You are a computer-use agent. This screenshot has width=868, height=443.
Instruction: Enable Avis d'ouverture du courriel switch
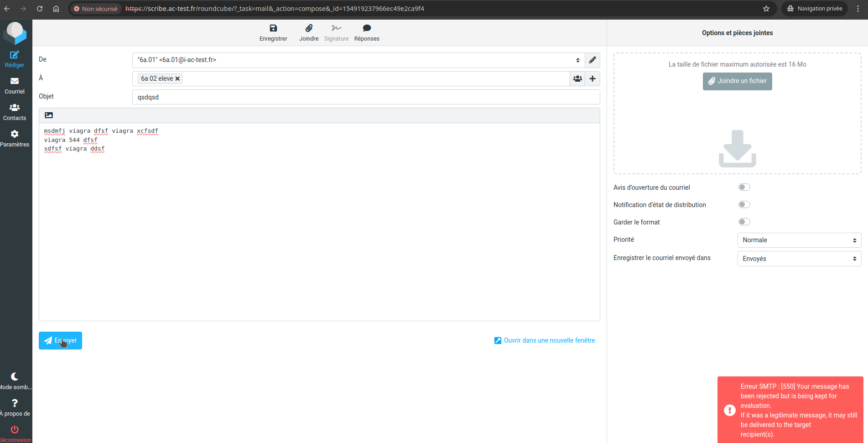click(x=744, y=187)
